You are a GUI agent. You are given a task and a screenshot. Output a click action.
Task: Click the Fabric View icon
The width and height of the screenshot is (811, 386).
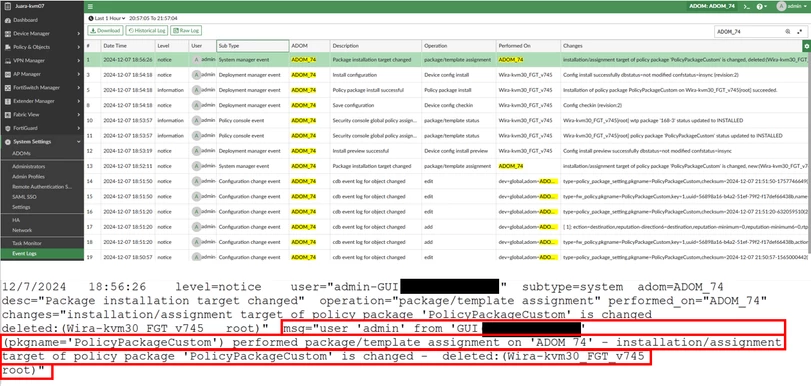[7, 114]
